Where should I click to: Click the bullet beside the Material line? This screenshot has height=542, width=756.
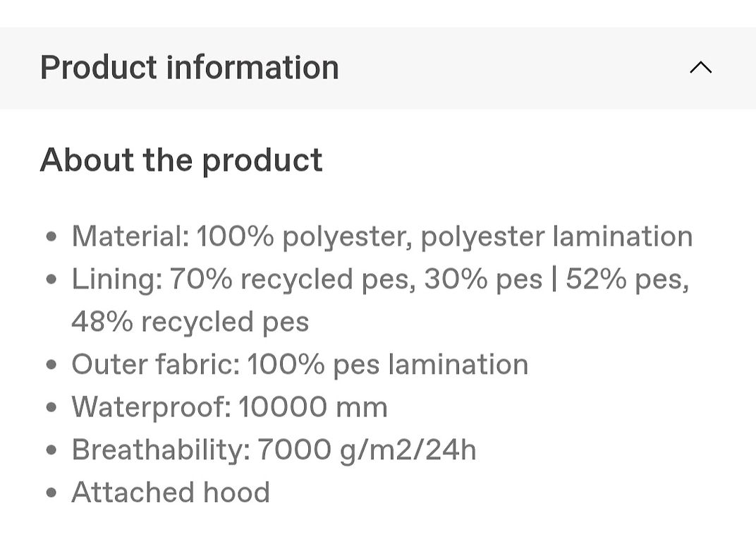coord(51,236)
